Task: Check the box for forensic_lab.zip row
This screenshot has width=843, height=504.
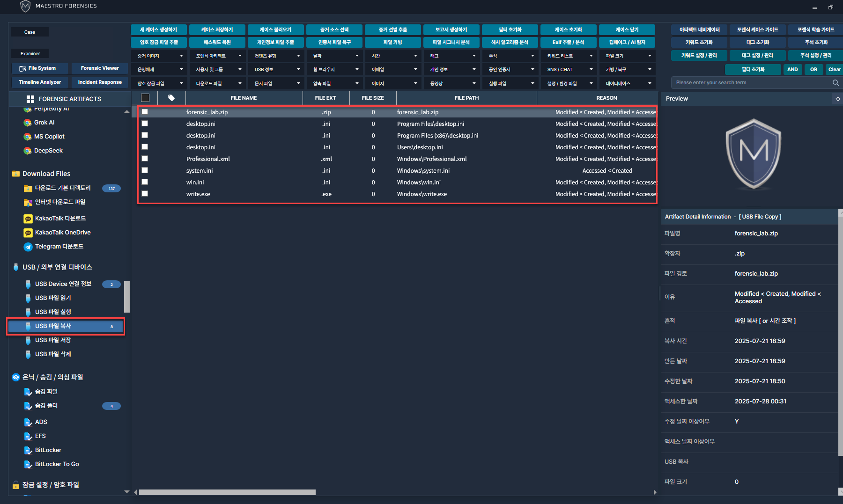Action: (x=145, y=112)
